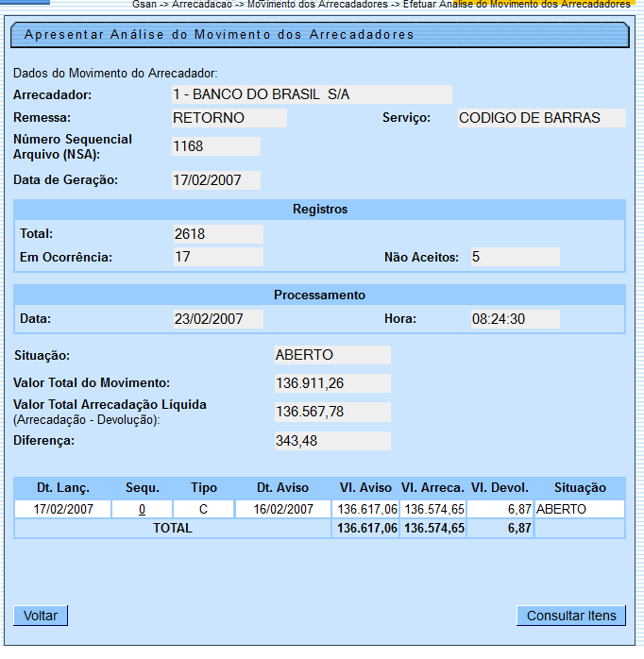
Task: Click the processing Data field 23/02/2007
Action: click(x=217, y=319)
